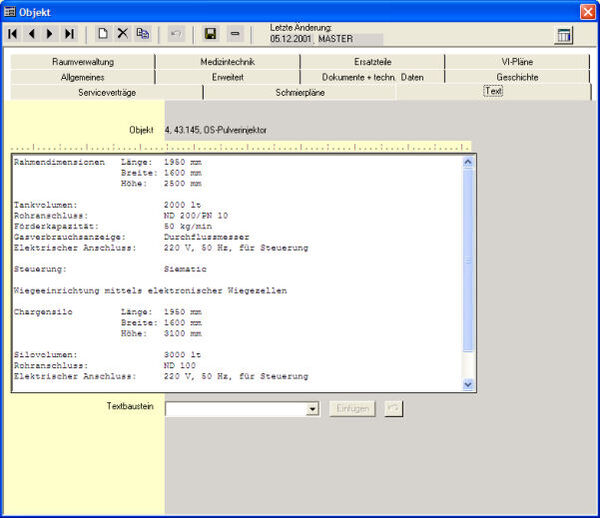Click the minus button in the toolbar

click(234, 34)
